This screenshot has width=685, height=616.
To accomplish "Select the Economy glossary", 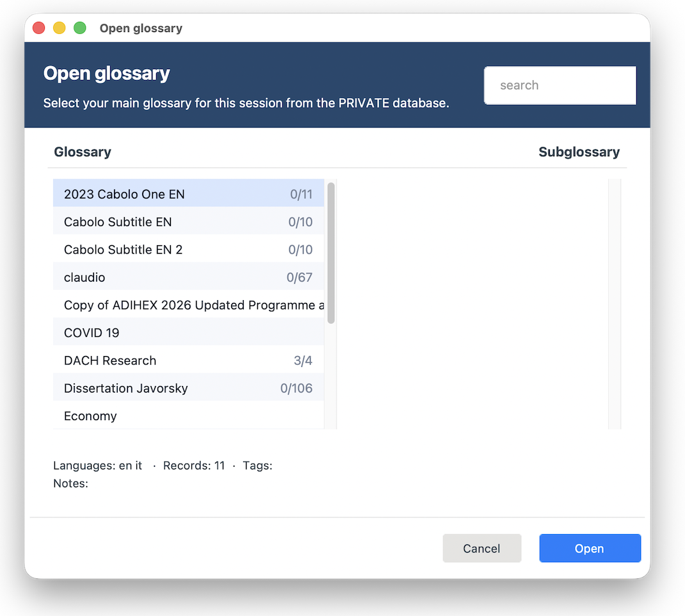I will pos(188,415).
